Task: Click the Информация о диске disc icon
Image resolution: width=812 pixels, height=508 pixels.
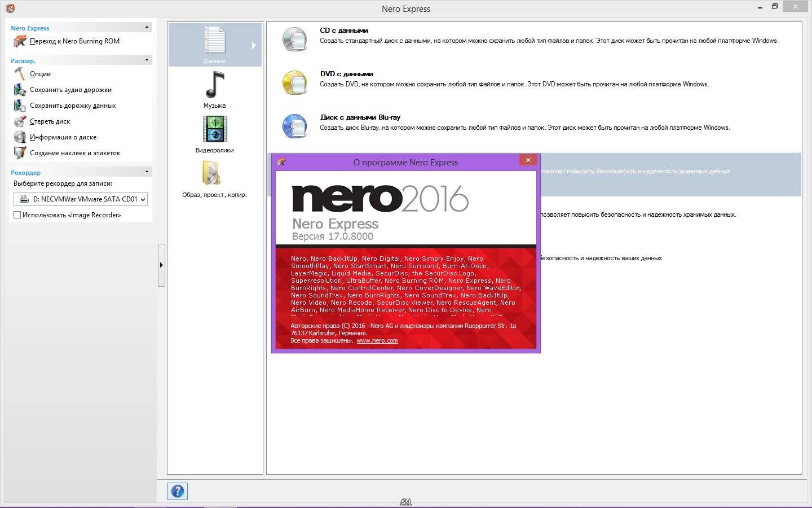Action: pos(20,137)
